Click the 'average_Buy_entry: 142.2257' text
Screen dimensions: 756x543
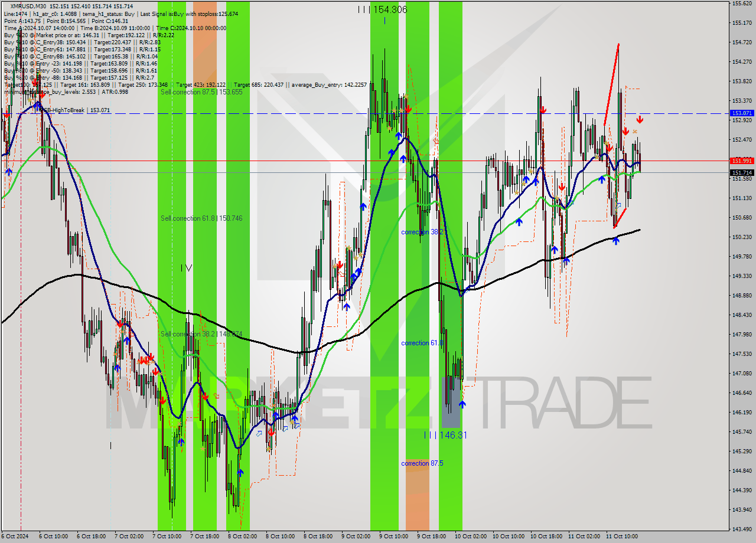(x=330, y=84)
